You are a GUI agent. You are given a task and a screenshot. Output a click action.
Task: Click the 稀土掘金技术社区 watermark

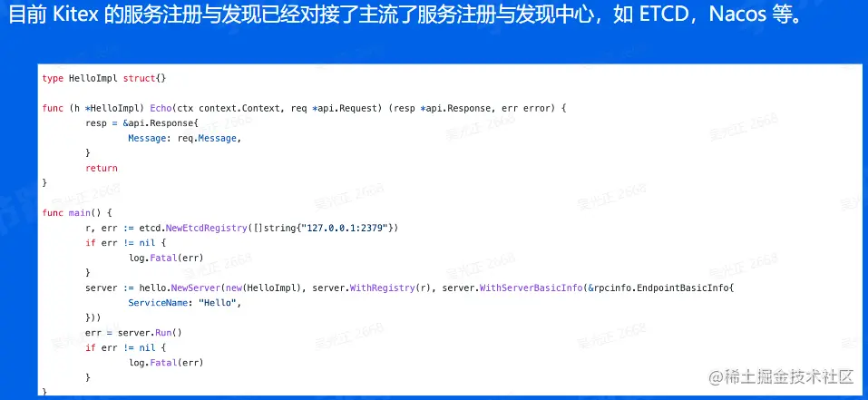point(782,377)
